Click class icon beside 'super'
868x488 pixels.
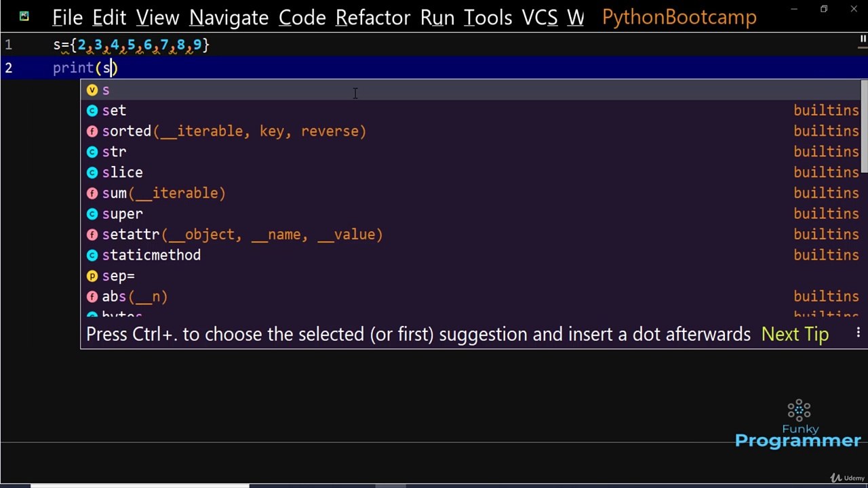(92, 214)
